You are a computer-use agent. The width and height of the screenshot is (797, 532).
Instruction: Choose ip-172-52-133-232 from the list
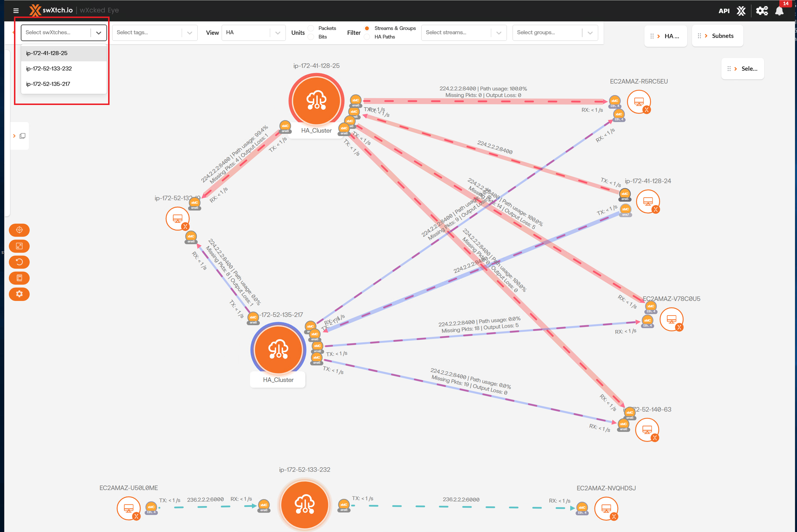click(49, 68)
